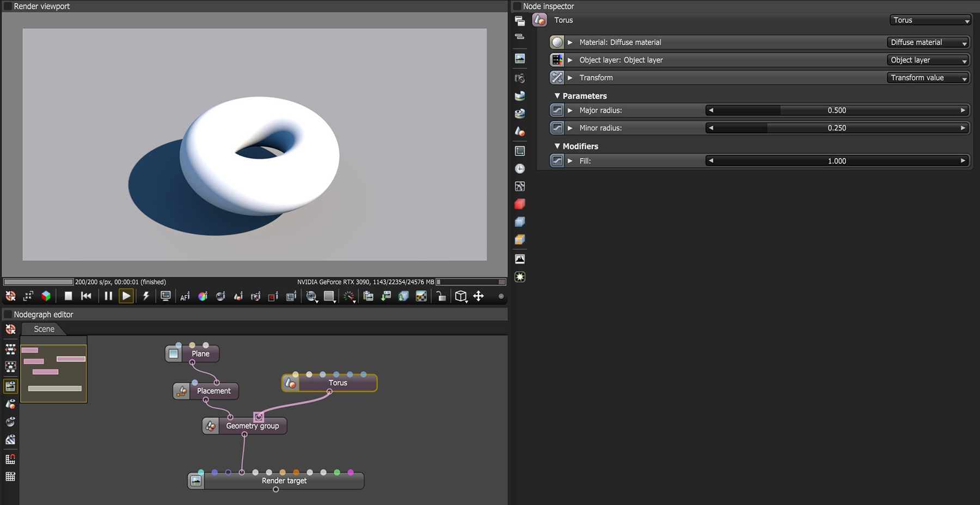Open the wireframe cube gizmo dropdown
Image resolution: width=980 pixels, height=505 pixels.
pos(461,296)
